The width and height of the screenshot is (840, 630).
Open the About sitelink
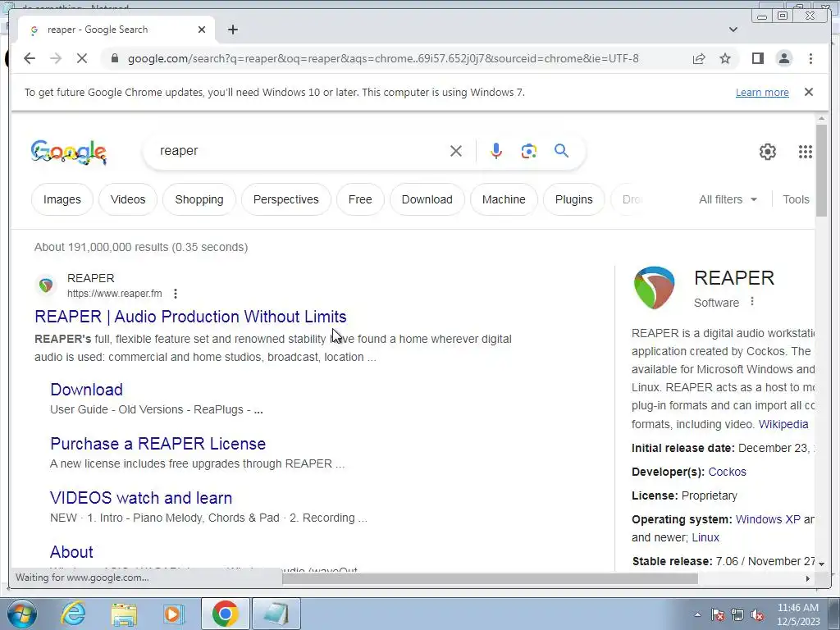(71, 552)
